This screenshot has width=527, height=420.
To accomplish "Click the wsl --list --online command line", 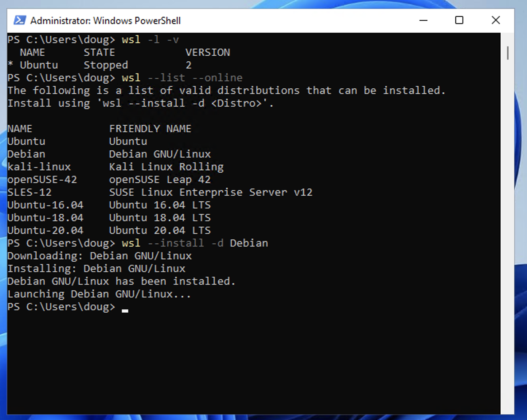I will pos(182,78).
